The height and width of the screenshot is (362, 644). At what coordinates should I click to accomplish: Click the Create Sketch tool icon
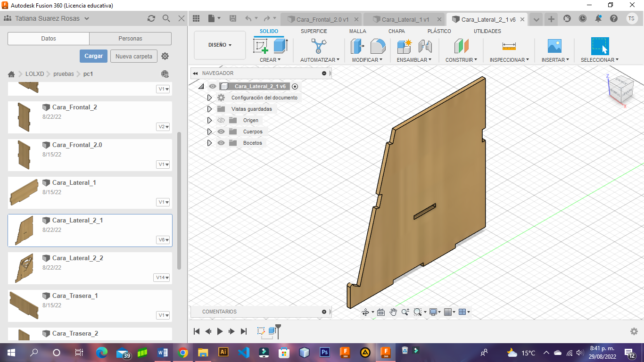(261, 46)
